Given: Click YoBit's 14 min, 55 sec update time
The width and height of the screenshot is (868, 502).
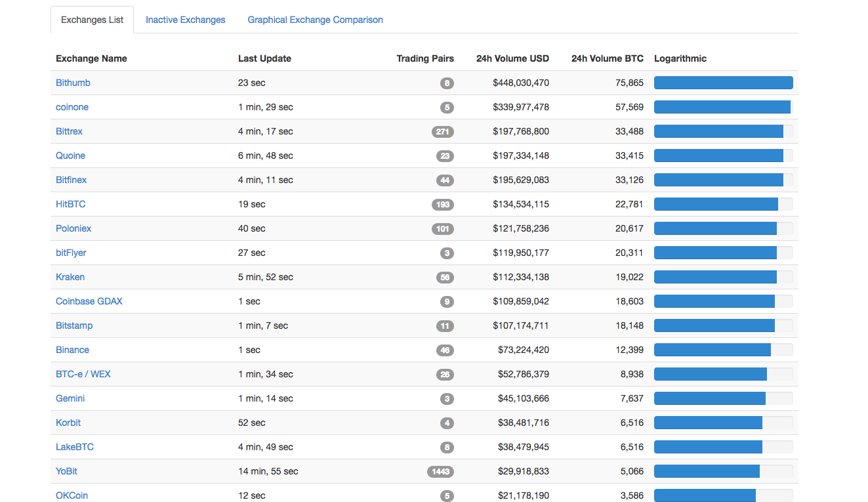Looking at the screenshot, I should tap(268, 471).
